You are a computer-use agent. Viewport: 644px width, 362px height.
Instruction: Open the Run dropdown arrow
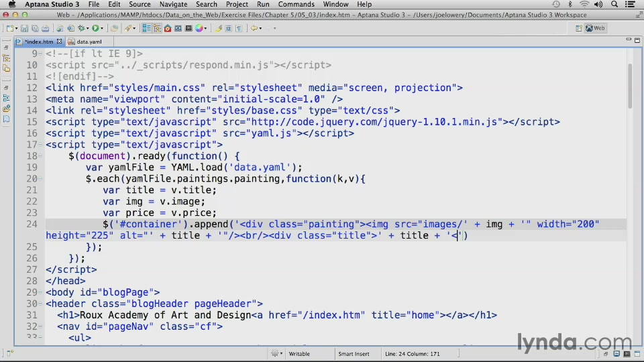click(x=102, y=28)
